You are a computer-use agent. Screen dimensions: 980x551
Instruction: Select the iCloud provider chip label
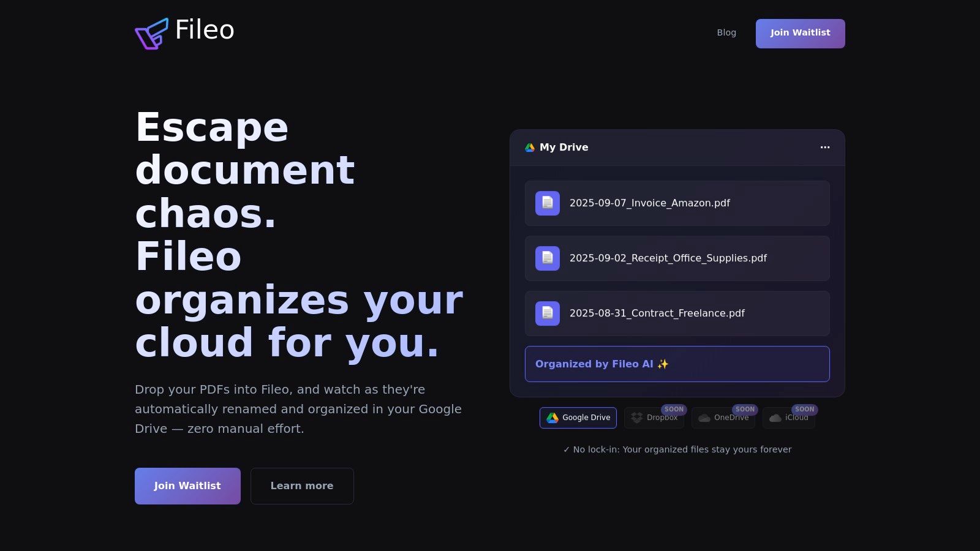(797, 418)
